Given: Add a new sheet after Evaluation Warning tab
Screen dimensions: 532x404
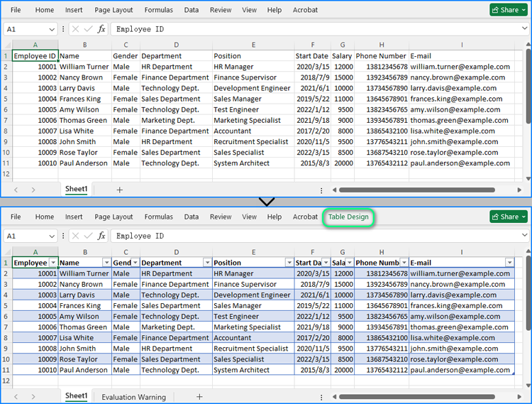Looking at the screenshot, I should 199,397.
